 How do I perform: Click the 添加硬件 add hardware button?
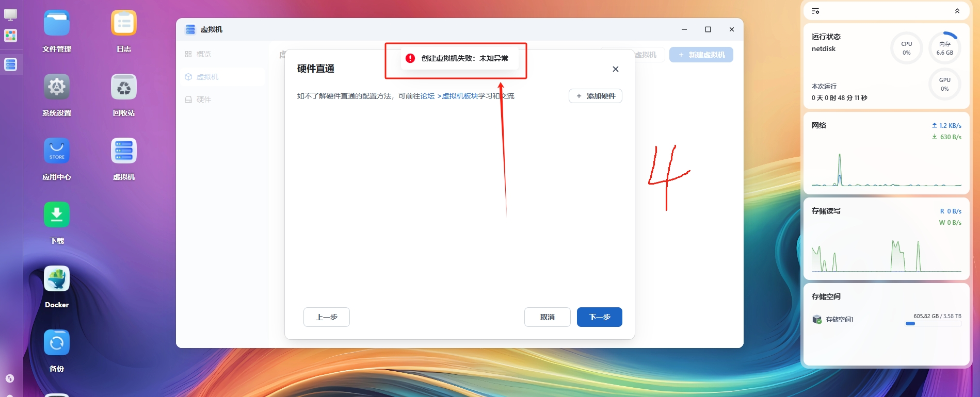coord(595,96)
